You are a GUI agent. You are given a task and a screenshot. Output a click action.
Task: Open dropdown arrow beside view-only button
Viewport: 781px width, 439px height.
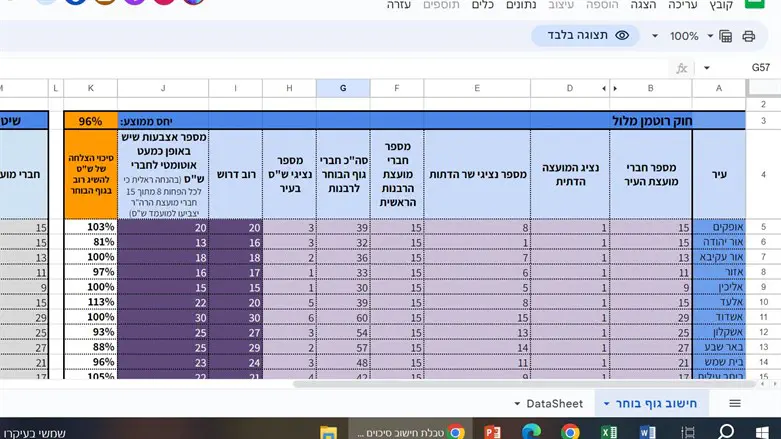pos(655,36)
